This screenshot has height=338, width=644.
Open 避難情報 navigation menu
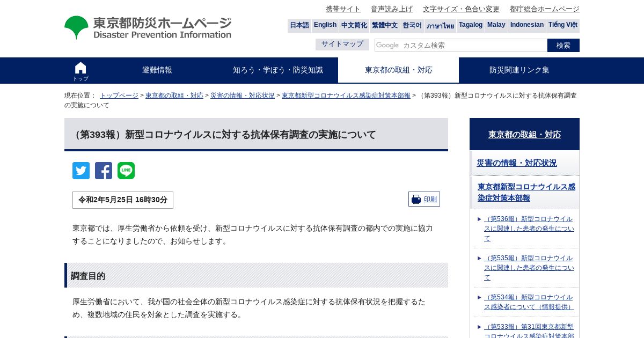tap(157, 70)
